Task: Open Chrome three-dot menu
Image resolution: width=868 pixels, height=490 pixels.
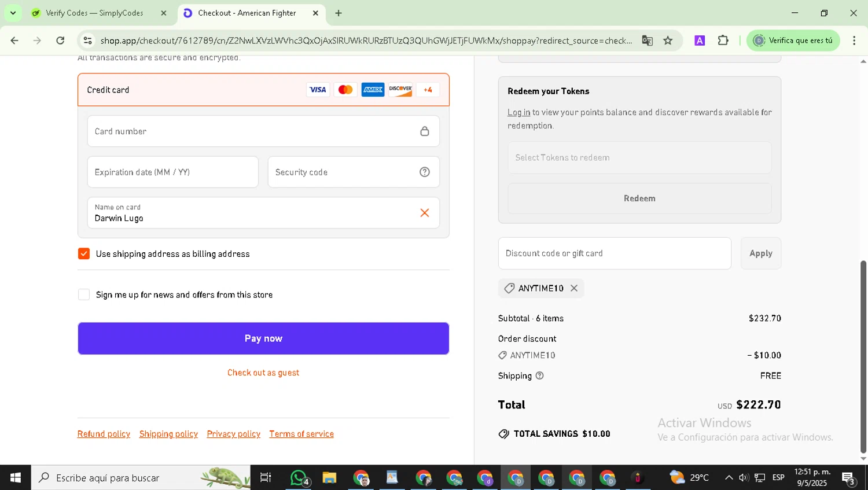Action: pyautogui.click(x=854, y=40)
